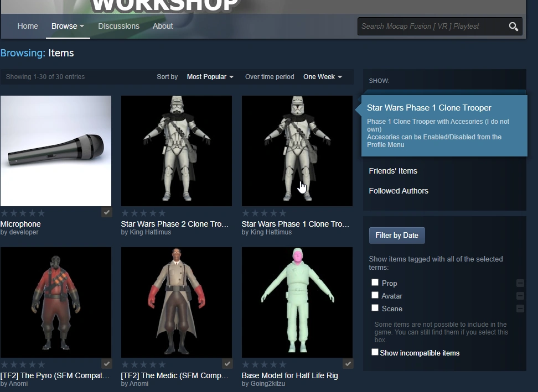Image resolution: width=538 pixels, height=392 pixels.
Task: Click 'Showing 1-30 of 30 entries' text
Action: [x=45, y=77]
